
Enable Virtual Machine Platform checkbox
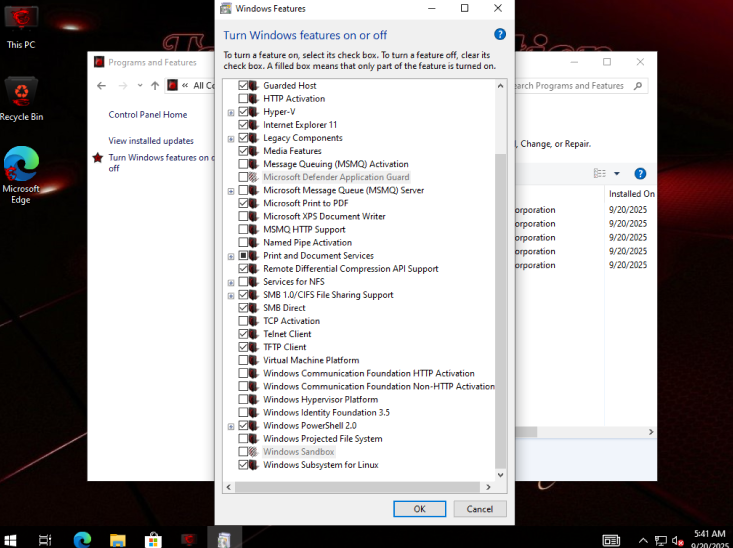coord(243,360)
